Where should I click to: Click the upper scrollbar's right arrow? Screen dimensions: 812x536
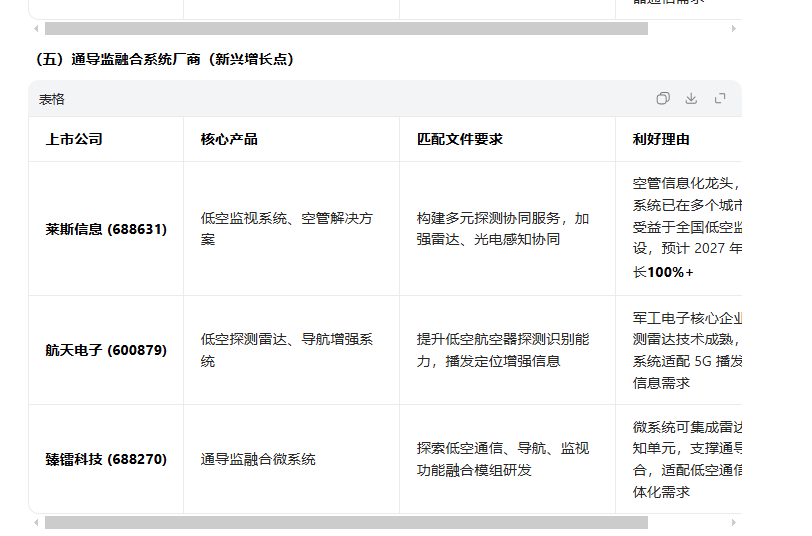pos(734,28)
